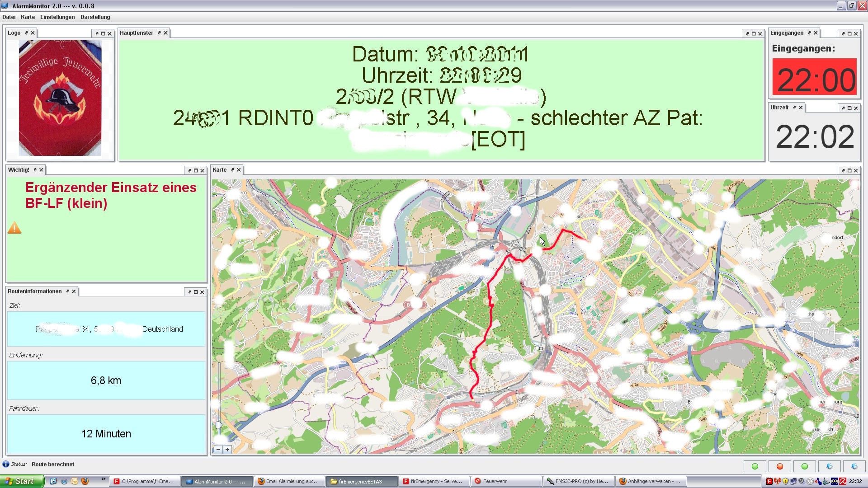Click the pin icon on Karte tab
Image resolution: width=868 pixels, height=488 pixels.
click(232, 170)
